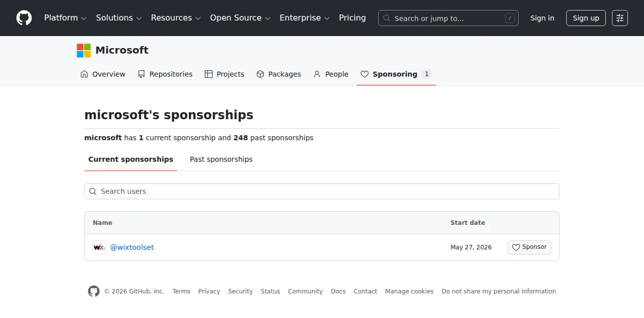Select the Sponsoring tab

(396, 74)
